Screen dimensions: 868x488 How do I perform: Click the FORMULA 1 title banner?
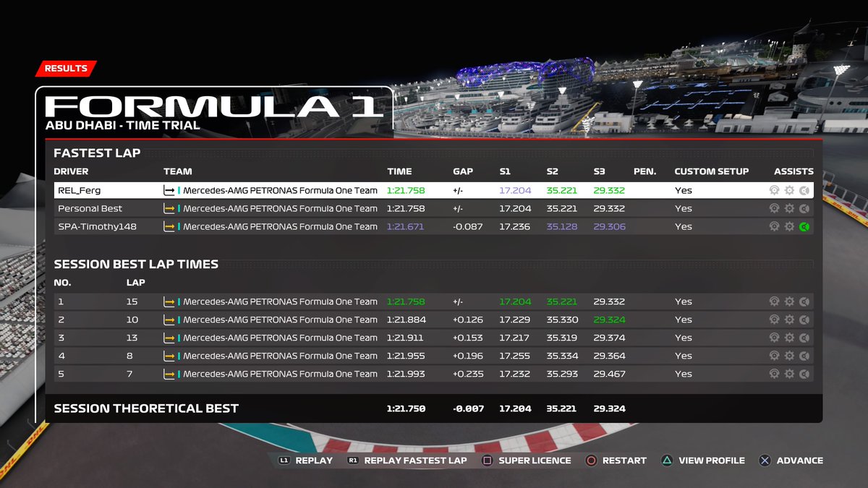214,106
